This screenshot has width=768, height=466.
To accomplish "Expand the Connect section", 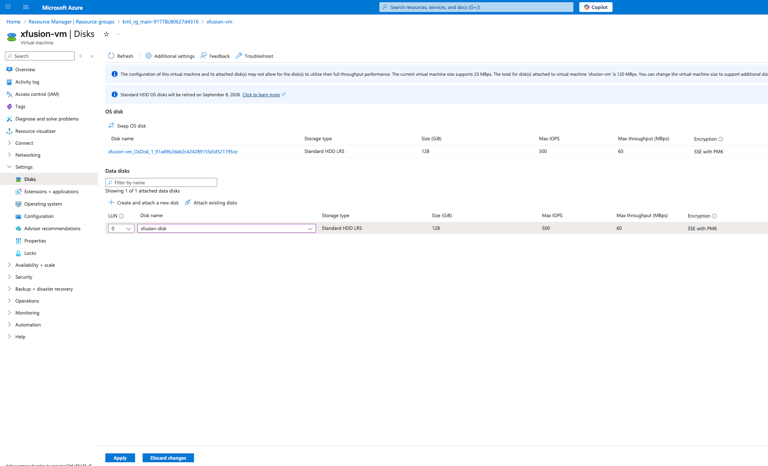I will click(24, 143).
